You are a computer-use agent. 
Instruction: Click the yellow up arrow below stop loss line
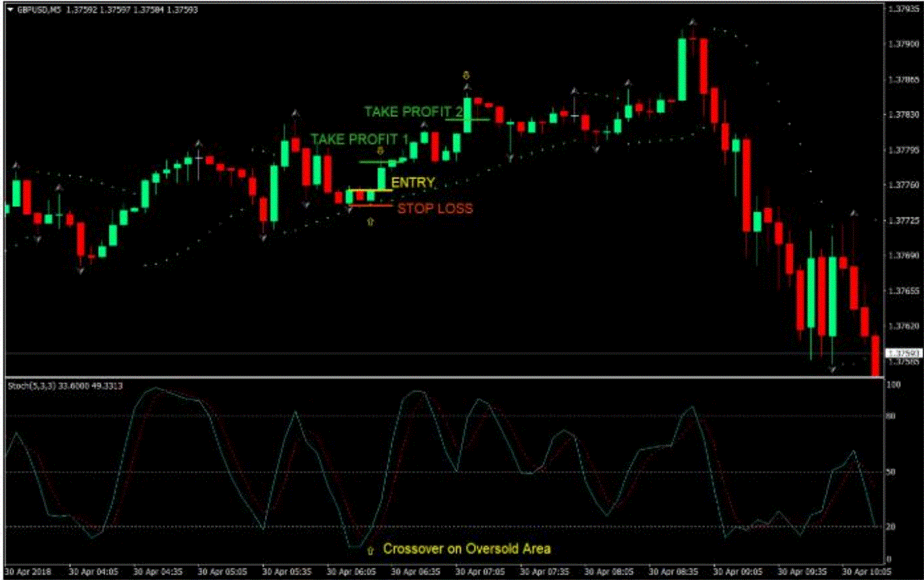click(x=370, y=221)
